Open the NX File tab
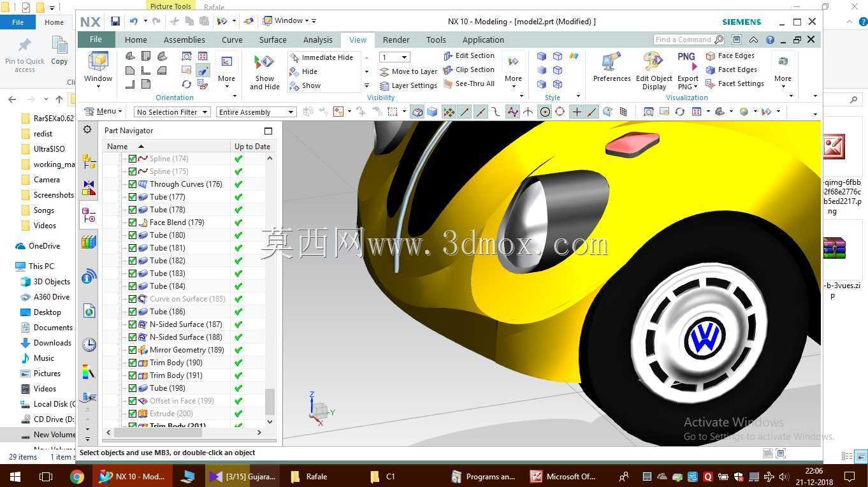 (96, 40)
